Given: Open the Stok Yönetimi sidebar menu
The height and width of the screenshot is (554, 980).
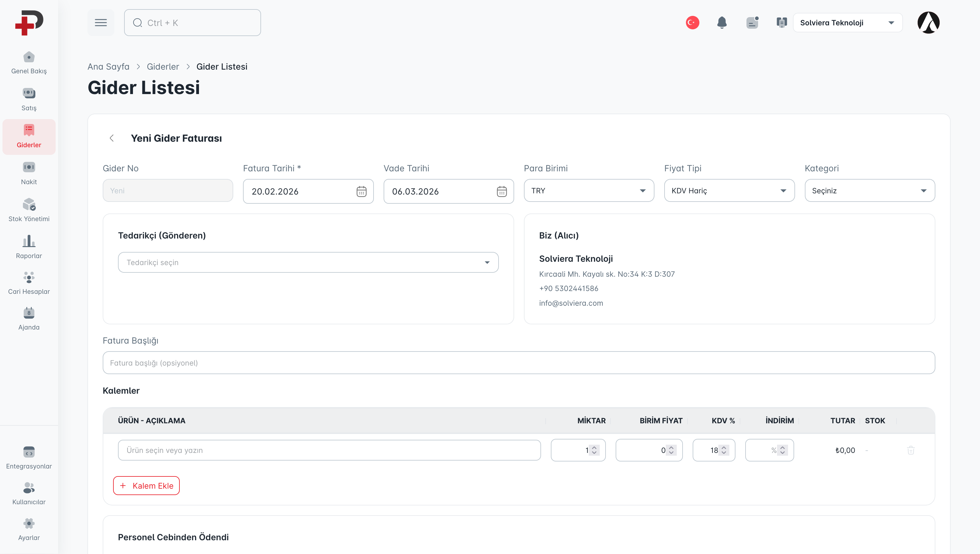Looking at the screenshot, I should [29, 210].
